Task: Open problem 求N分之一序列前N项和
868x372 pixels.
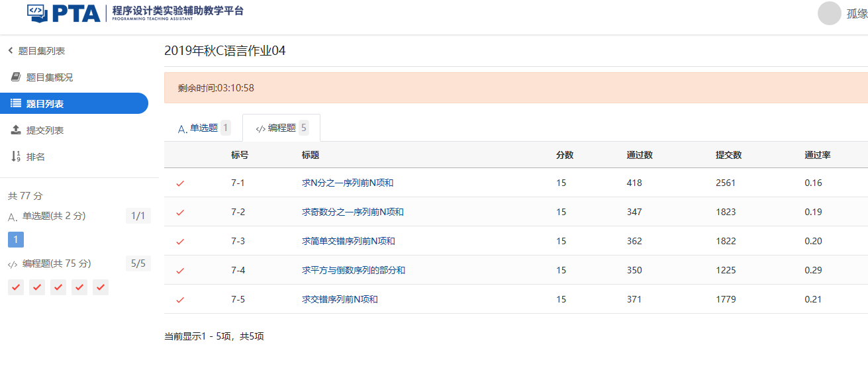Action: tap(348, 183)
